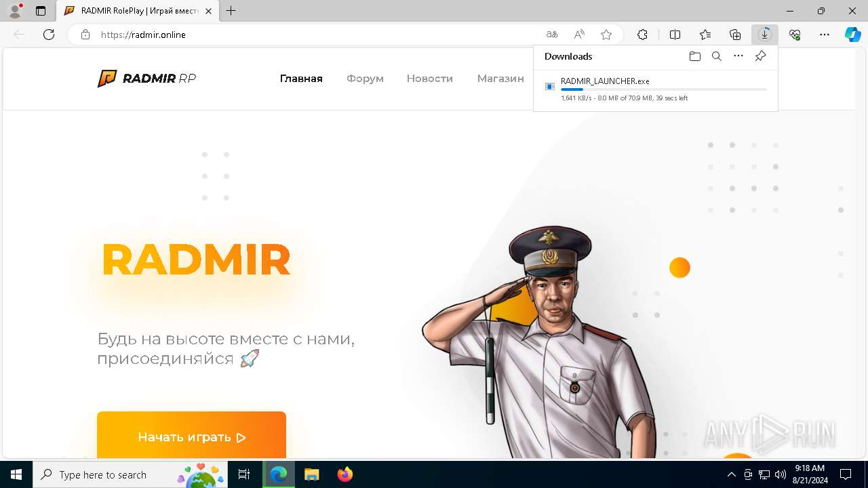Open the Copilot sidebar icon
The image size is (868, 488).
853,35
